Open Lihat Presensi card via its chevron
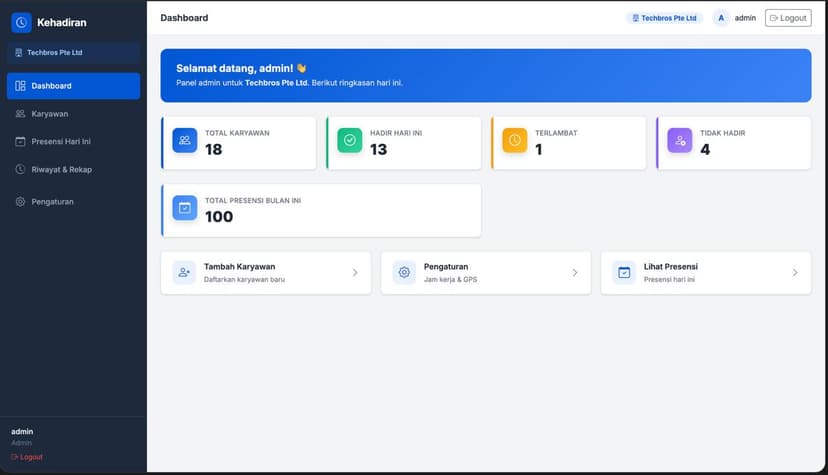Screen dimensions: 828x475 coord(795,273)
